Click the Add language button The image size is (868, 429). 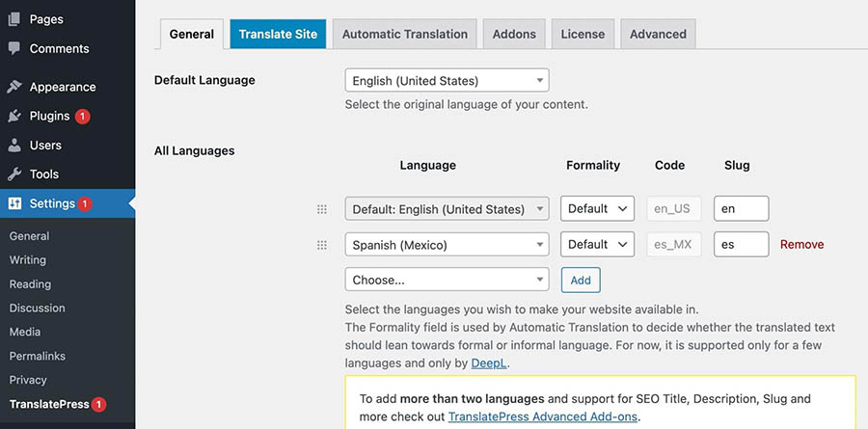pyautogui.click(x=581, y=281)
